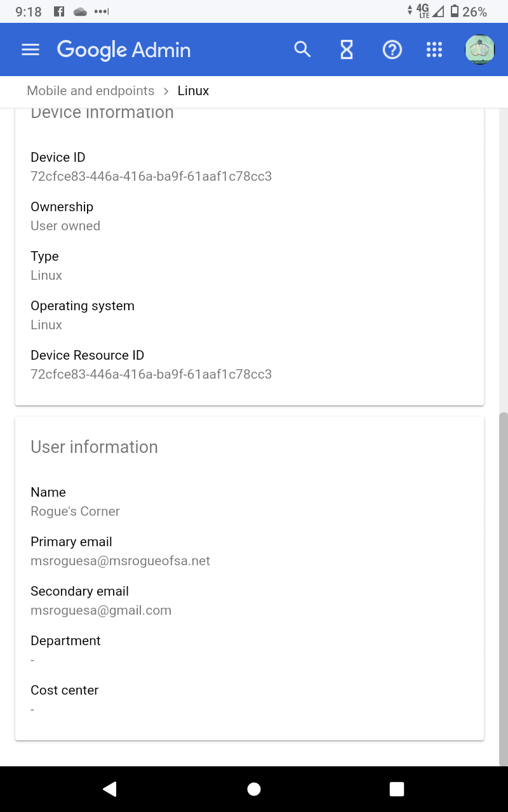Open the help question mark icon
This screenshot has width=508, height=812.
point(392,49)
